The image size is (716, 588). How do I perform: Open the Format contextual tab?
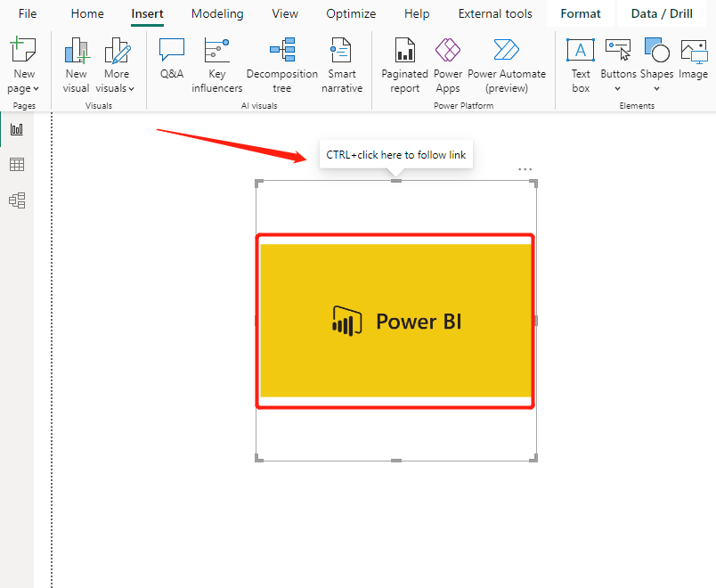point(581,13)
